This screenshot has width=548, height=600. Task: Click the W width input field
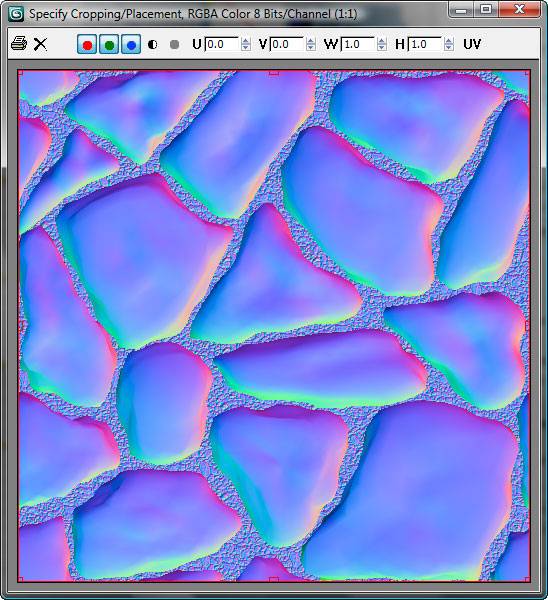358,44
